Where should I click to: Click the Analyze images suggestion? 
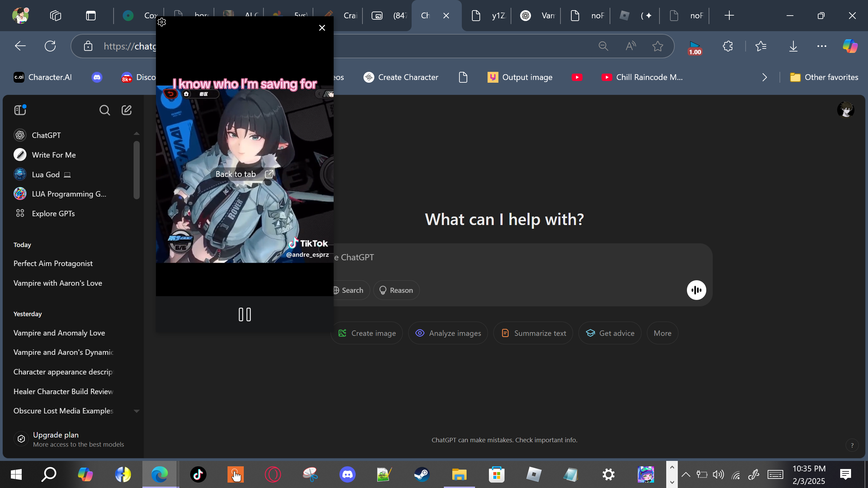448,333
